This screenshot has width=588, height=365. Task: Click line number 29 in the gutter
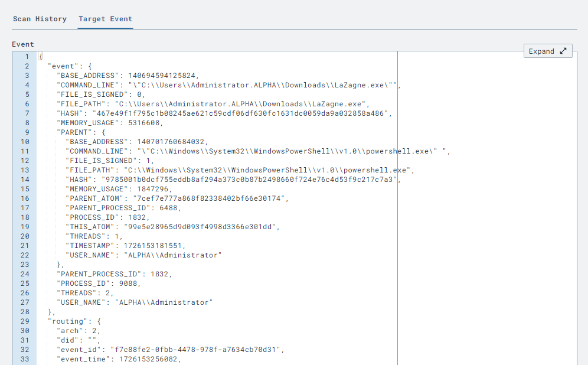pyautogui.click(x=25, y=321)
